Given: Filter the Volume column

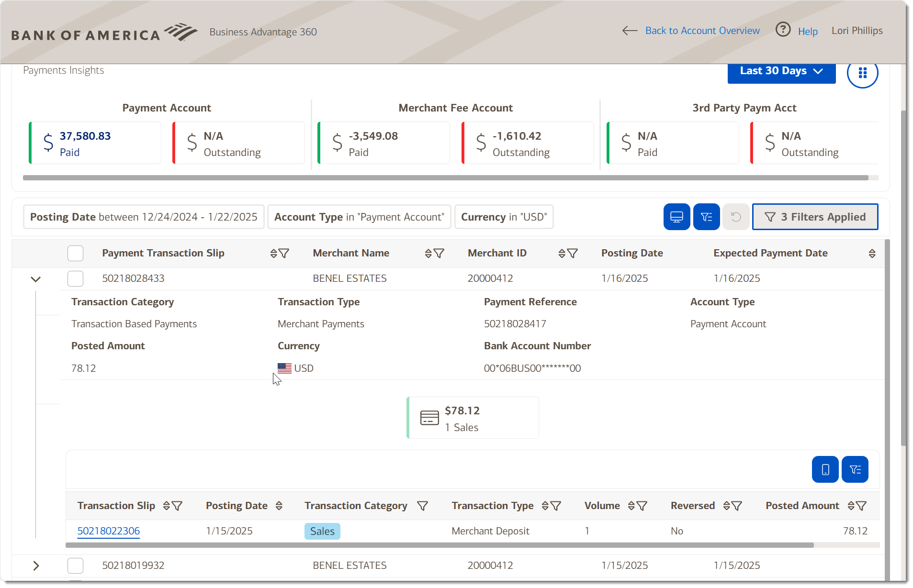Looking at the screenshot, I should (x=642, y=506).
